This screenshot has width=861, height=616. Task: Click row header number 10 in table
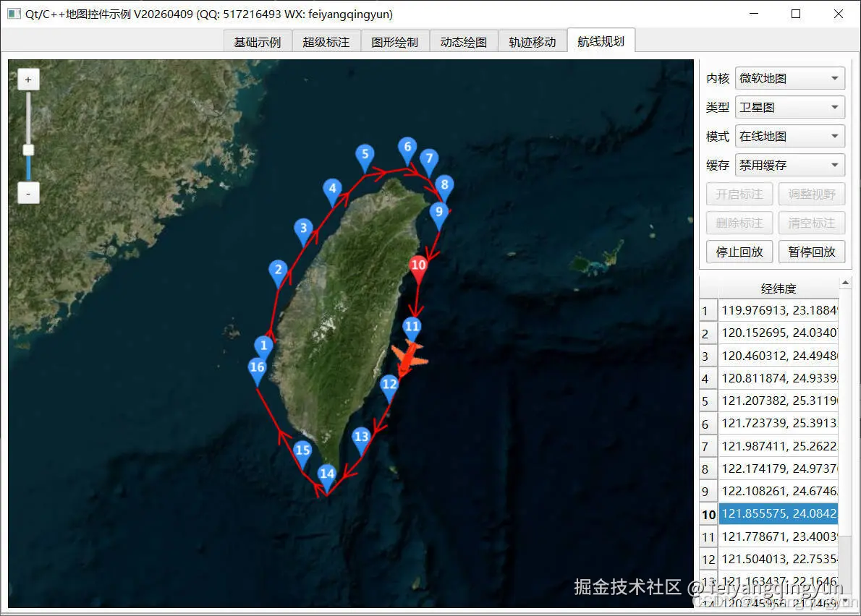click(708, 515)
